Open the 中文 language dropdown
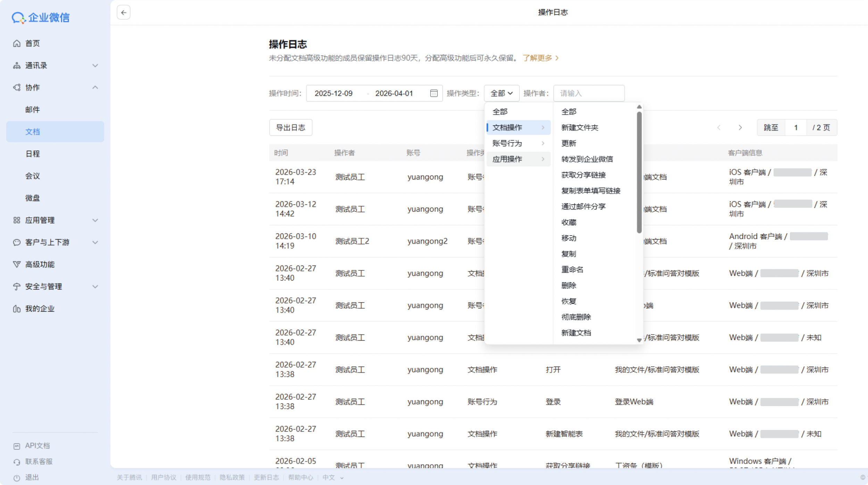 tap(333, 478)
